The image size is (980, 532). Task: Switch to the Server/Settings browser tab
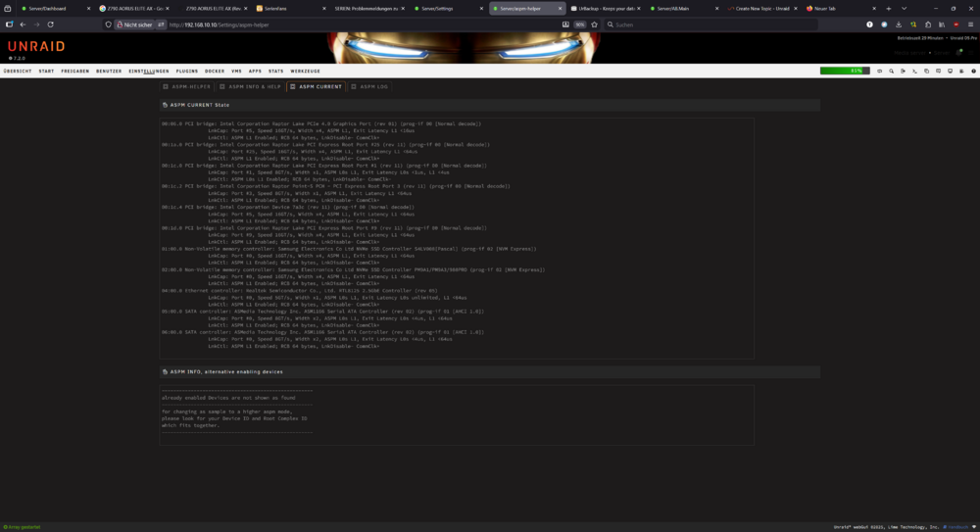pyautogui.click(x=448, y=9)
